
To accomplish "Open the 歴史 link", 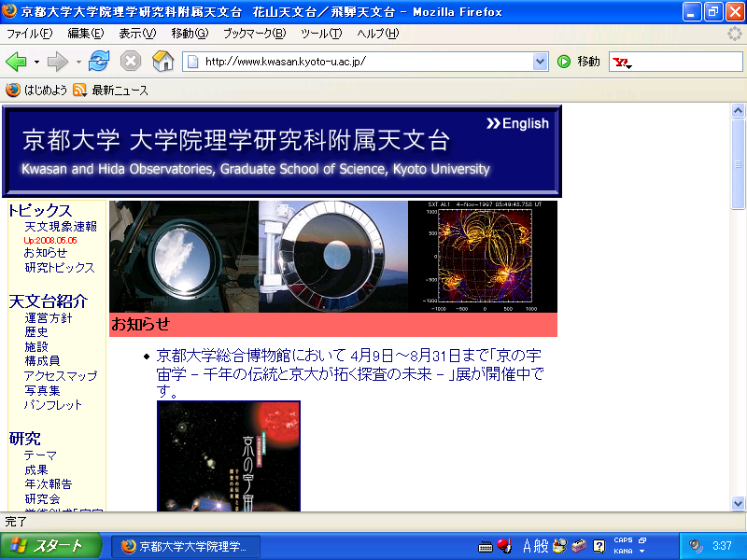I will 36,332.
